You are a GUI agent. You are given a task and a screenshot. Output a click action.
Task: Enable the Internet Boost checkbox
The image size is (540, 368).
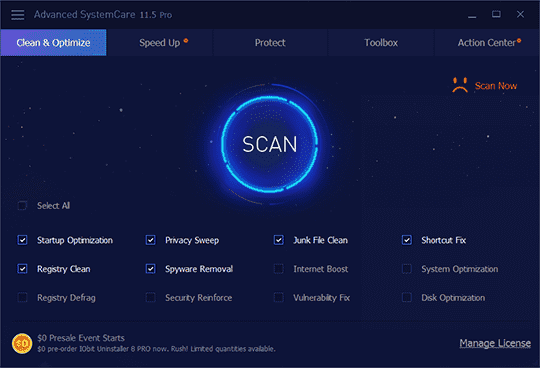tap(279, 269)
